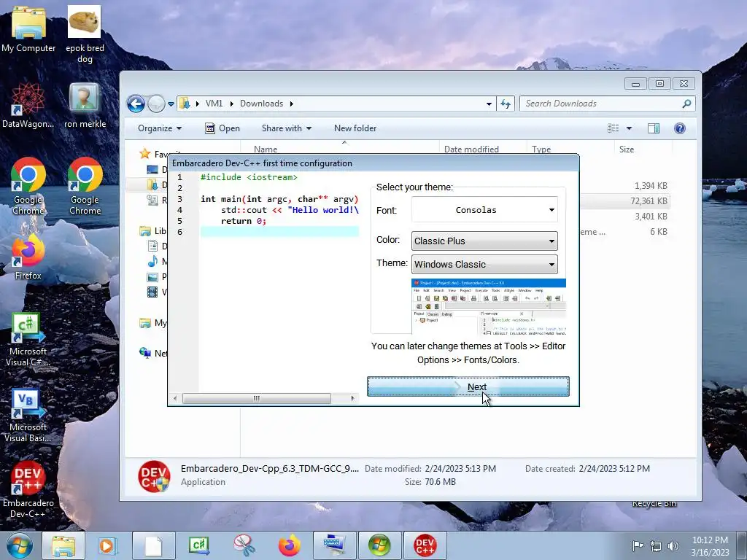The image size is (747, 560).
Task: Click the code preview scroll left arrow
Action: pyautogui.click(x=175, y=398)
